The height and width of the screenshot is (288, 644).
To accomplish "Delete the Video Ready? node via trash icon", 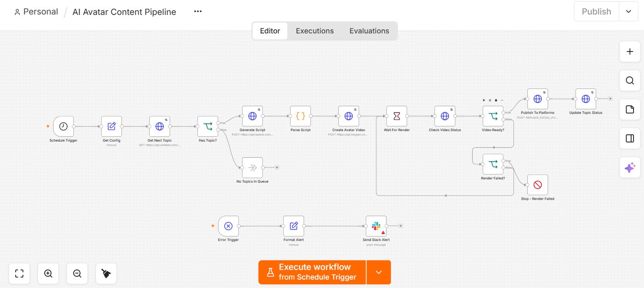I will pyautogui.click(x=496, y=100).
